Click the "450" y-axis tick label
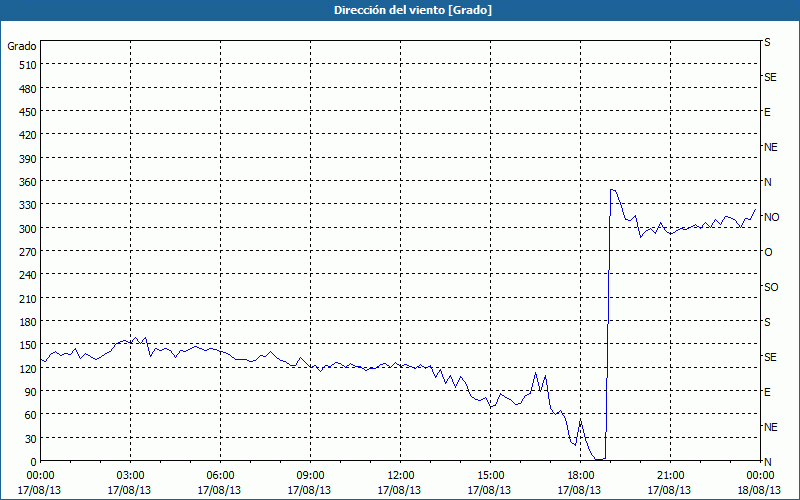Screen dimensions: 800x500 coord(28,112)
